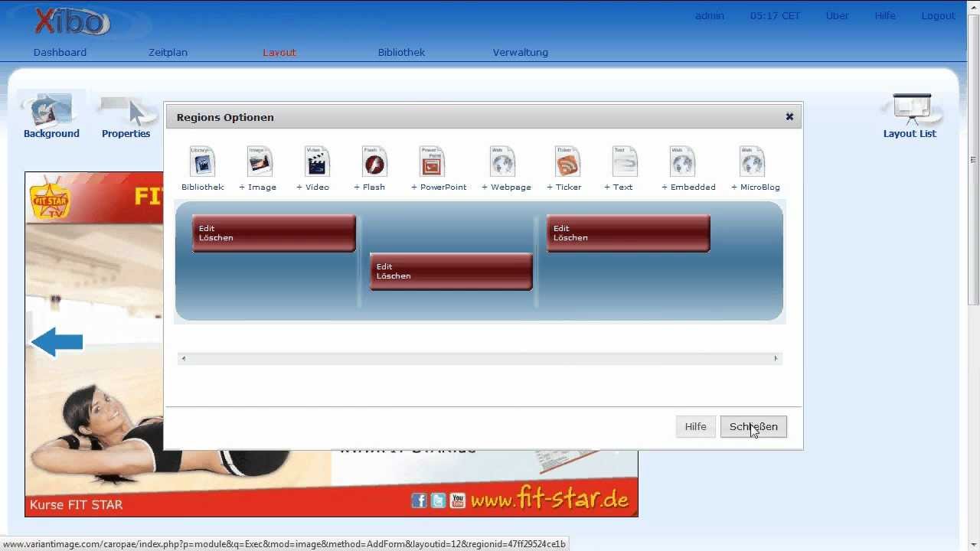Screen dimensions: 980x551
Task: Add a Flash media item
Action: point(374,161)
